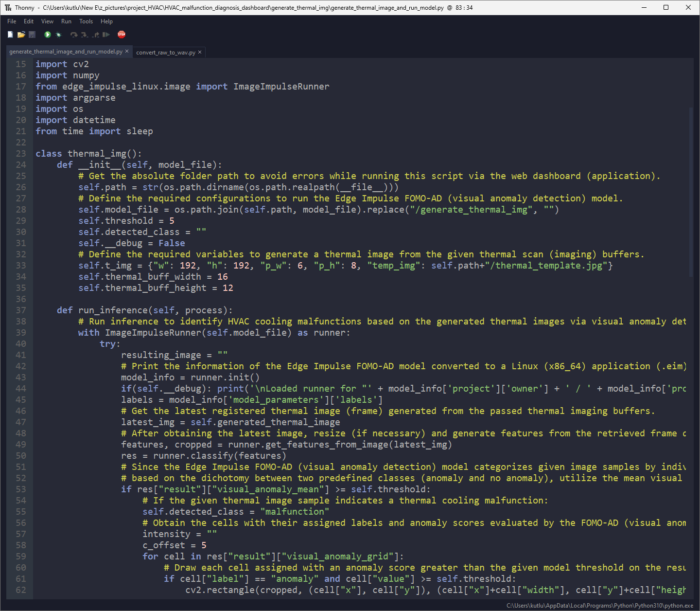Click the Step into debug icon
Image resolution: width=700 pixels, height=611 pixels.
(x=85, y=35)
